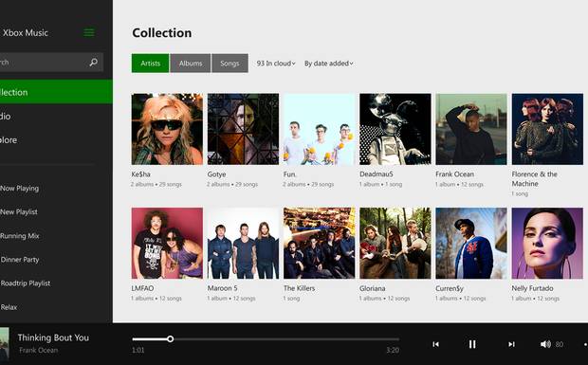Click the 'Thinking Bout You' song title
The width and height of the screenshot is (588, 365).
point(53,338)
